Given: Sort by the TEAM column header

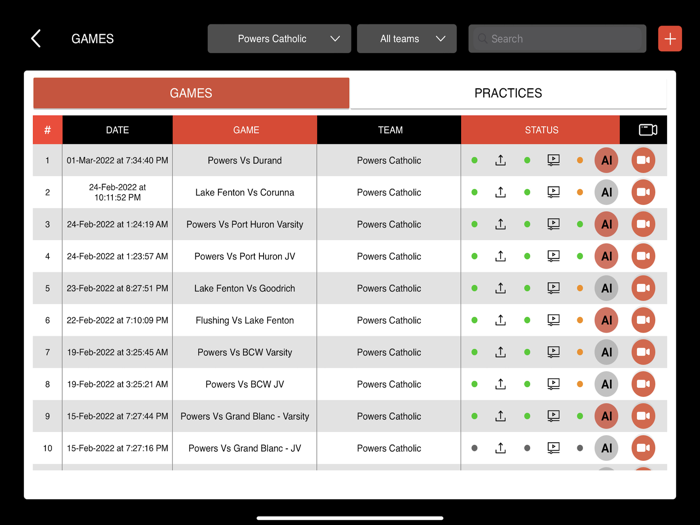Looking at the screenshot, I should pyautogui.click(x=389, y=130).
